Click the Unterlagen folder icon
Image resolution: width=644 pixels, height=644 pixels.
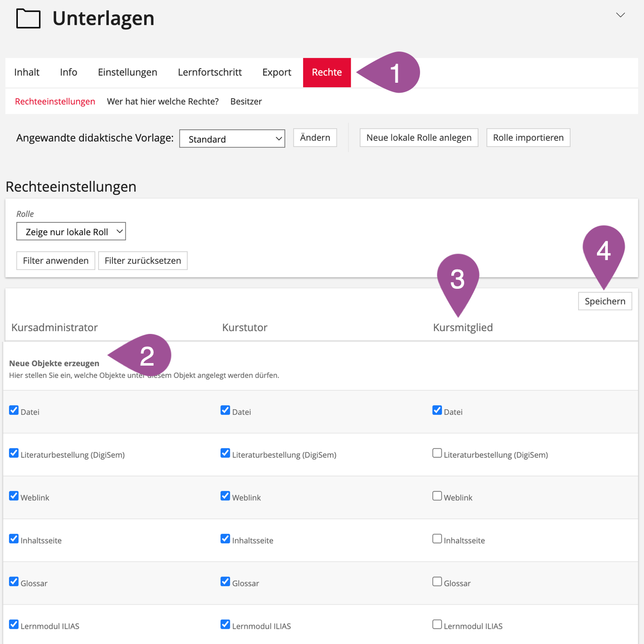(x=28, y=19)
